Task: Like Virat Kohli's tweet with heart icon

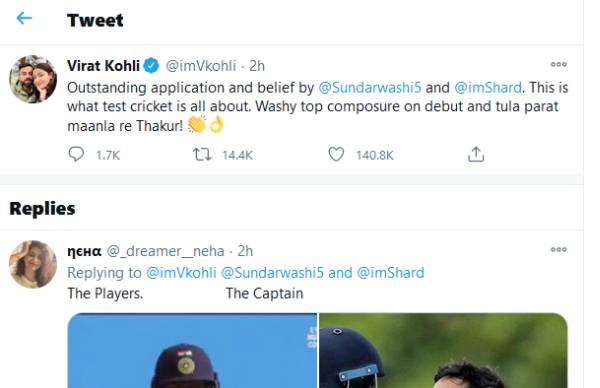Action: 336,155
